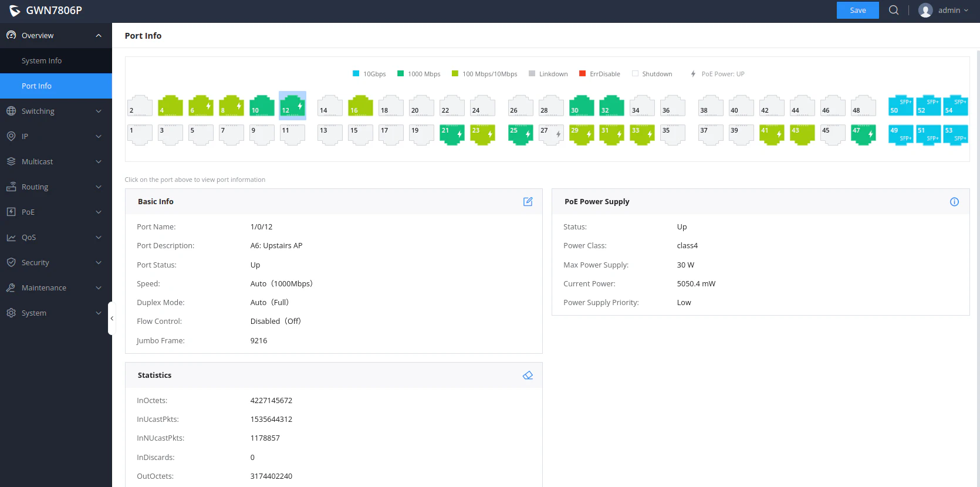Expand the Security menu
This screenshot has height=487, width=980.
56,262
